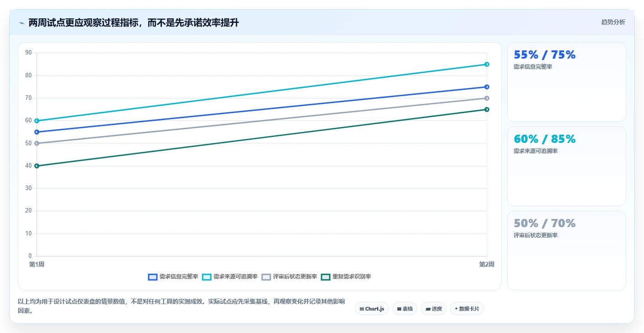Click the blue data point at 第1周 (55)
The width and height of the screenshot is (644, 333).
(x=37, y=132)
